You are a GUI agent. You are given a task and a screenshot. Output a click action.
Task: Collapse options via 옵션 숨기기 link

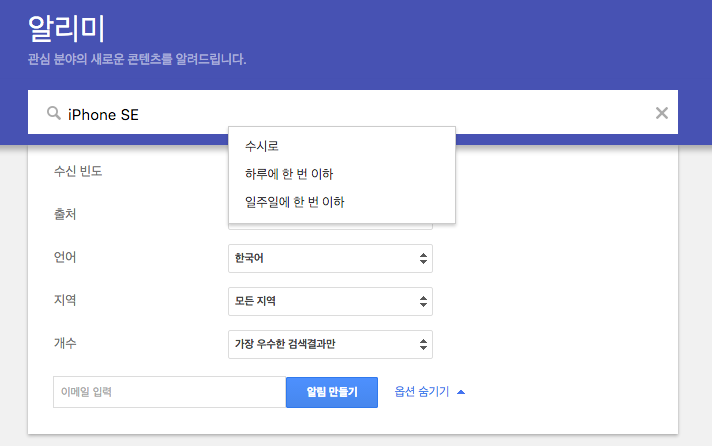point(430,391)
